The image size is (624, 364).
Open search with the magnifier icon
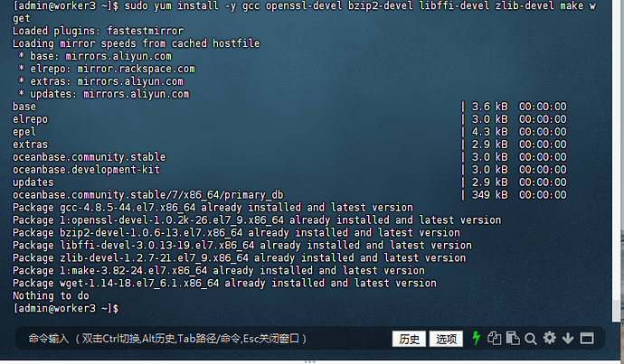[x=531, y=339]
